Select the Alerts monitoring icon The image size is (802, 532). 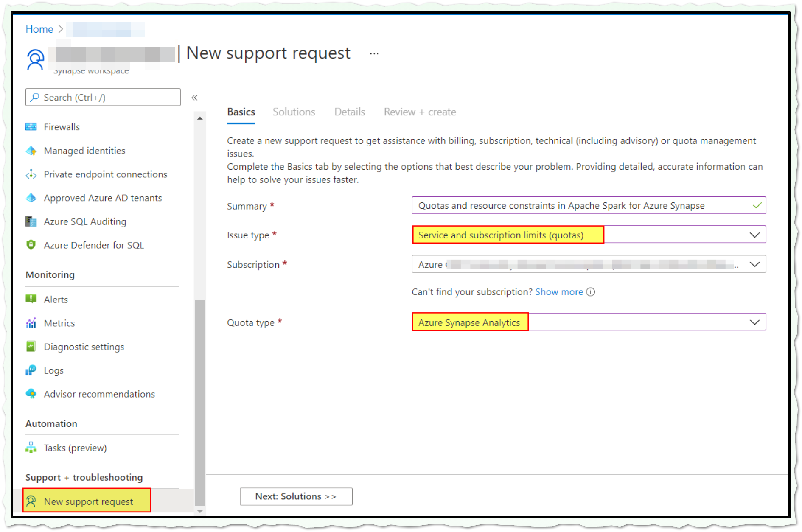point(31,299)
